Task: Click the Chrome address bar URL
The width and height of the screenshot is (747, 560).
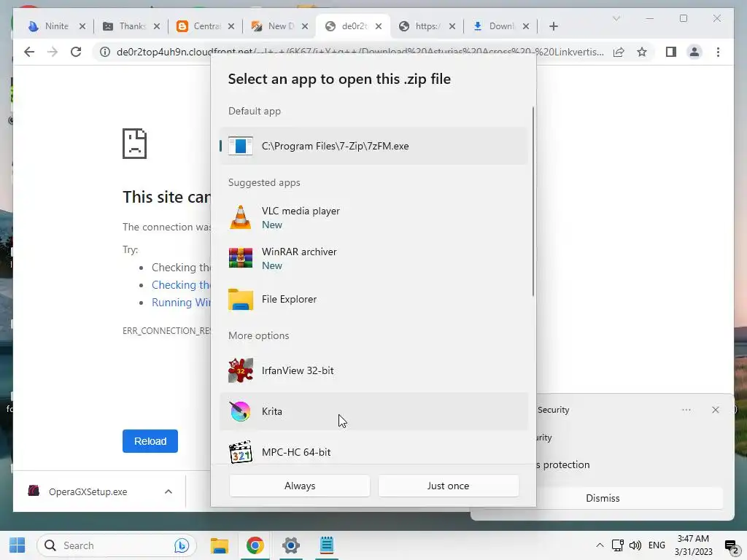Action: [360, 52]
